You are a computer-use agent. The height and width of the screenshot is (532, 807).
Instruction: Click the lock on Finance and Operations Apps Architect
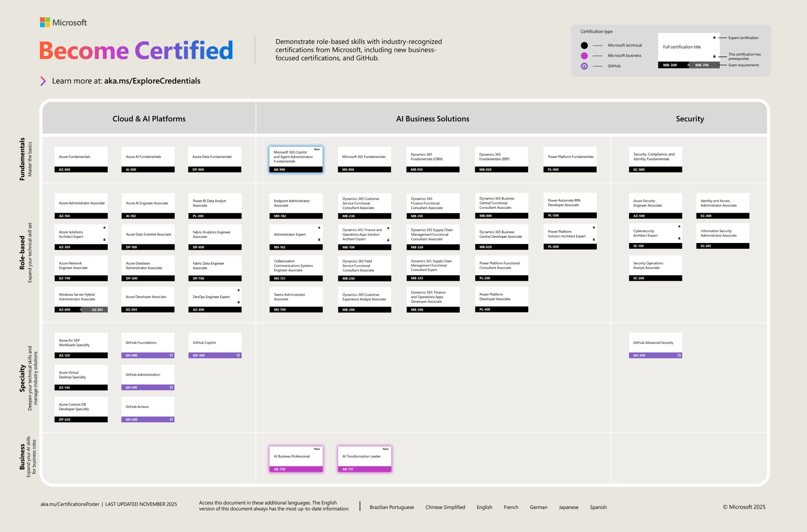point(388,240)
